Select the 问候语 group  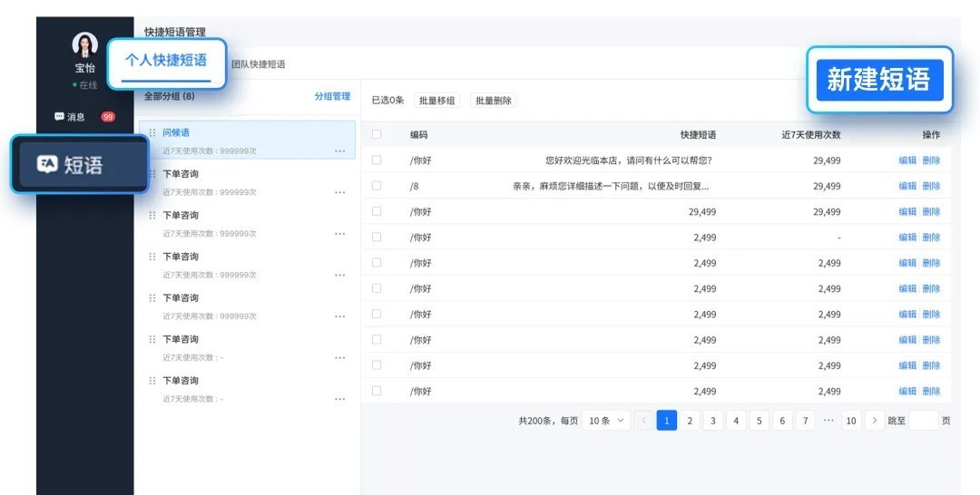[248, 140]
